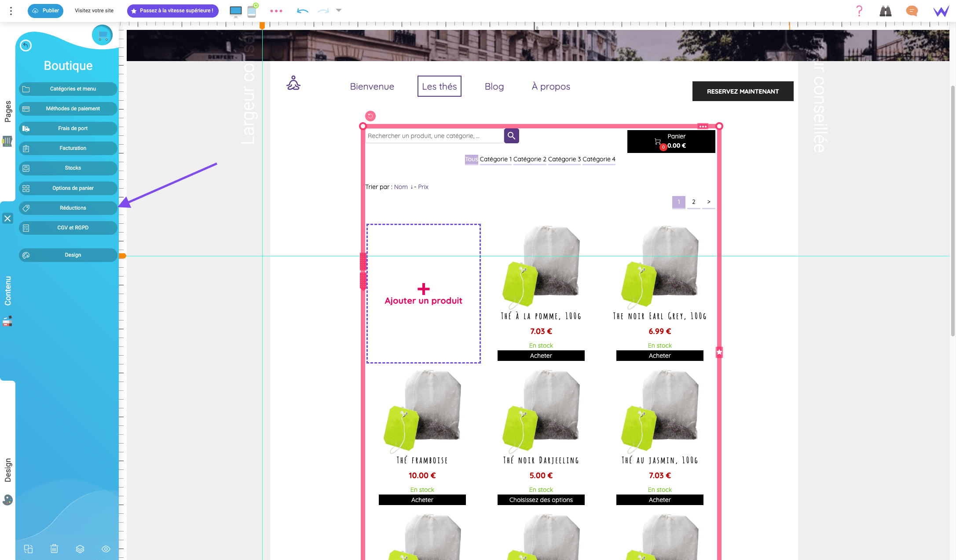The height and width of the screenshot is (560, 956).
Task: Open the Bienvenue nav item
Action: [372, 86]
